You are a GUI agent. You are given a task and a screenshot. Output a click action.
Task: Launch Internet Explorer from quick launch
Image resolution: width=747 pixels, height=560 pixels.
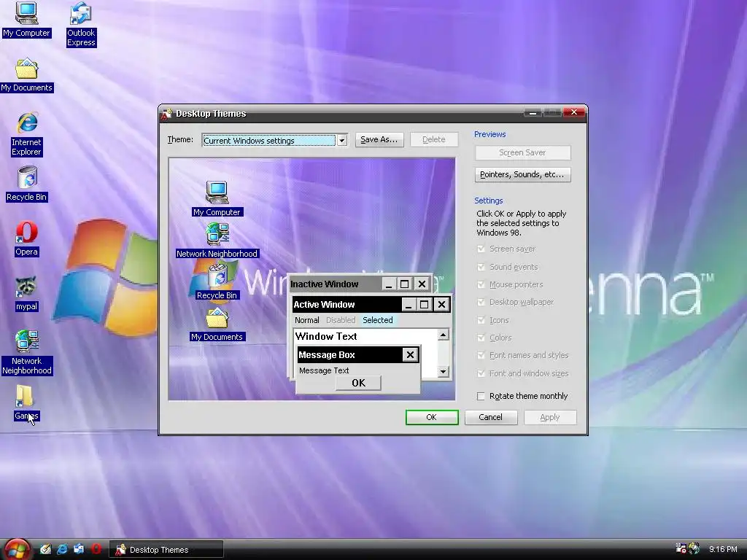[x=63, y=549]
